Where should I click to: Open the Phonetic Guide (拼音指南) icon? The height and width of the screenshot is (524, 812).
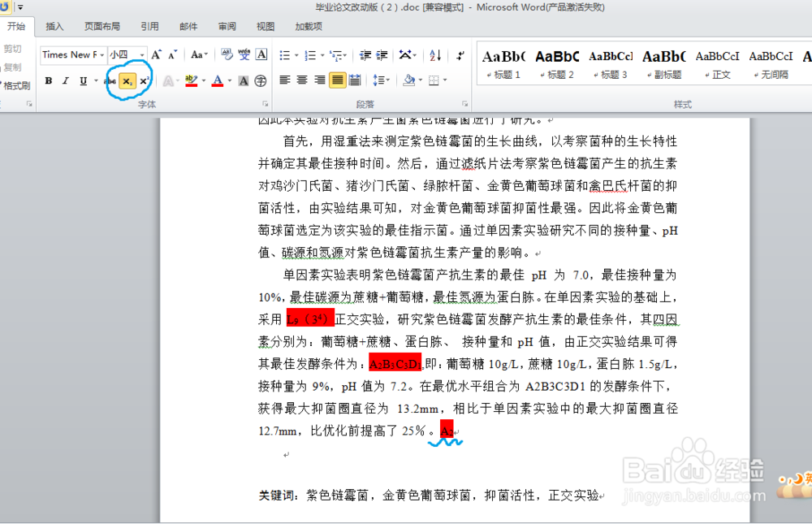click(244, 54)
